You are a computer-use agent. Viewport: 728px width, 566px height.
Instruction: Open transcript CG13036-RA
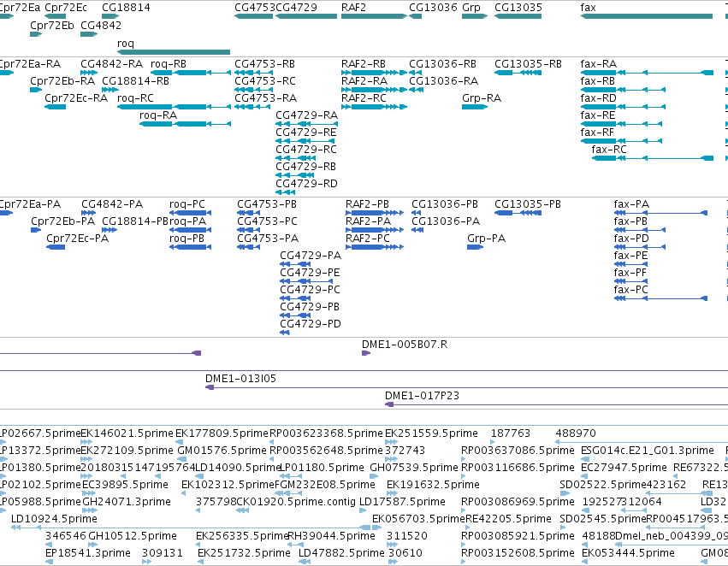[443, 81]
